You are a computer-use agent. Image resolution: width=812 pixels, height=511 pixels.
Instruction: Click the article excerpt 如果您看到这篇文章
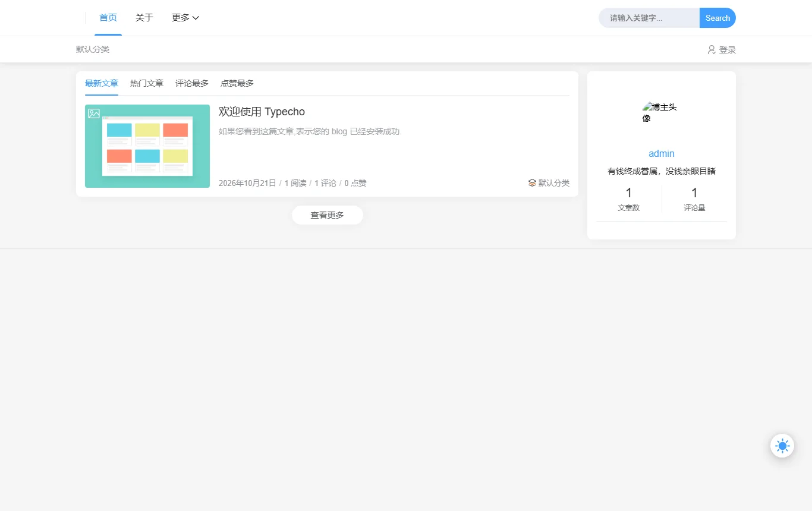point(310,131)
